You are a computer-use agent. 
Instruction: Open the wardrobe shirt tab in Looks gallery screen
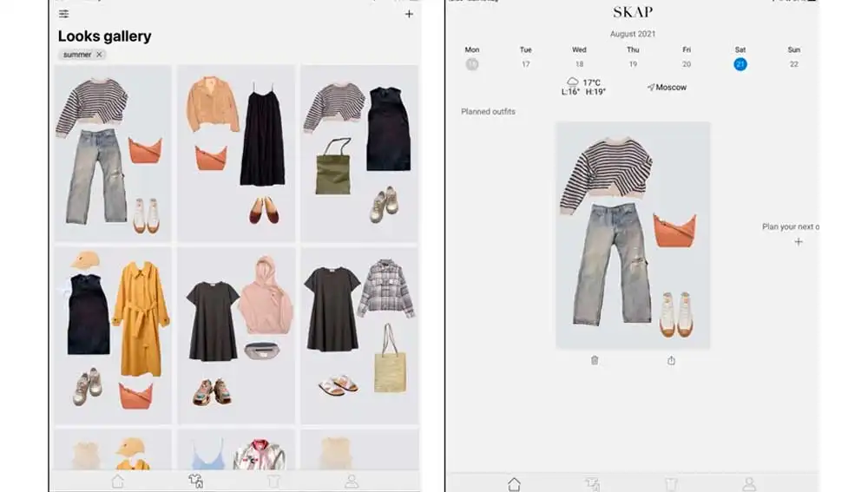click(273, 482)
